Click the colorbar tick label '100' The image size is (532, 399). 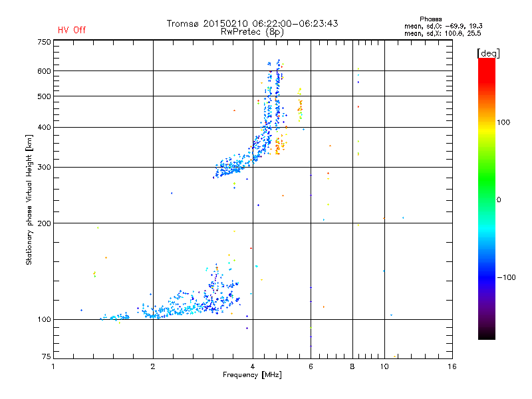click(503, 122)
